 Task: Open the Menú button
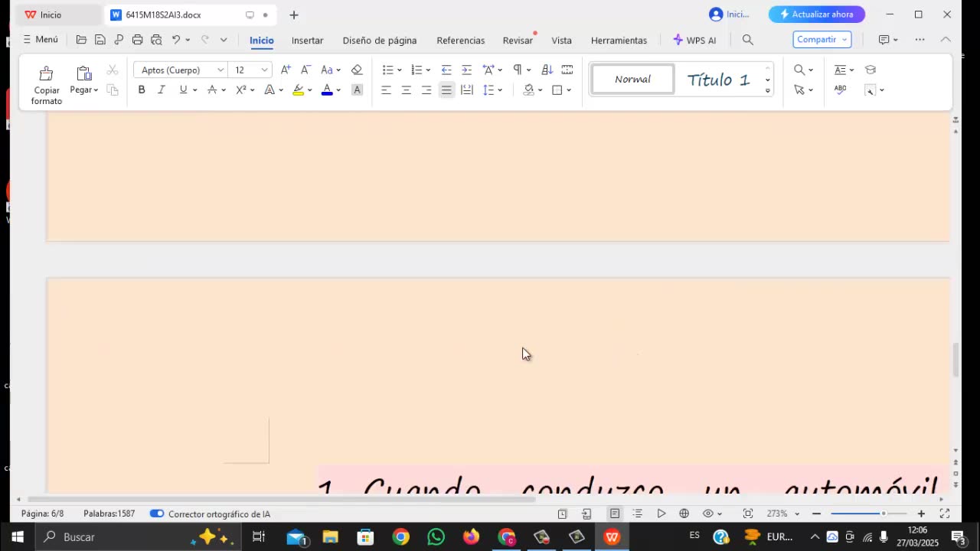40,39
